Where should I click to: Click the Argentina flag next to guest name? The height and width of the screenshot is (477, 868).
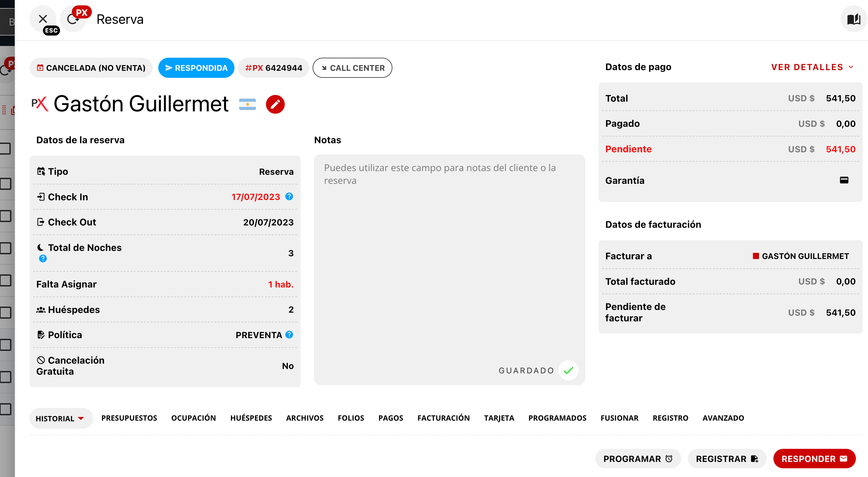coord(247,104)
